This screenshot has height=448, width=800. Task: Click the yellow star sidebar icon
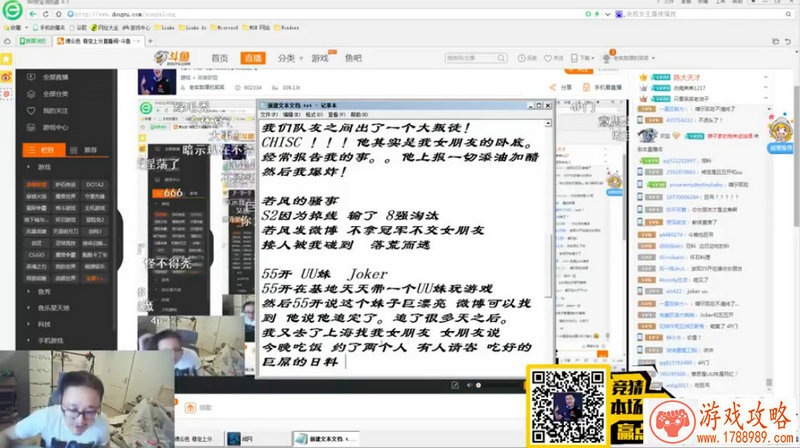coord(6,59)
